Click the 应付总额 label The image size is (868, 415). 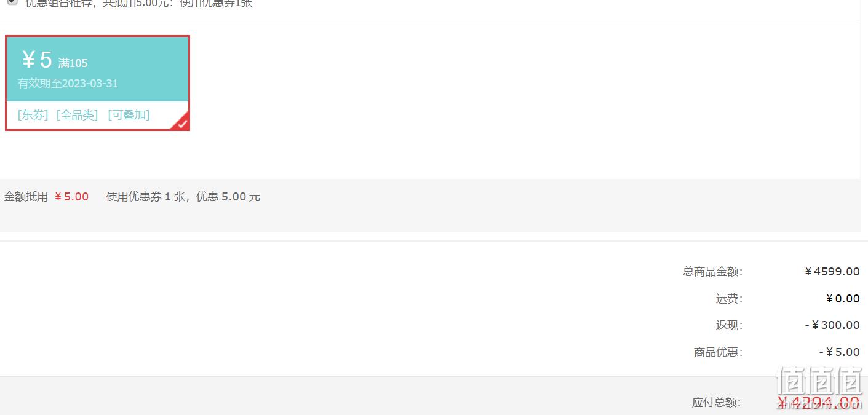[x=717, y=403]
